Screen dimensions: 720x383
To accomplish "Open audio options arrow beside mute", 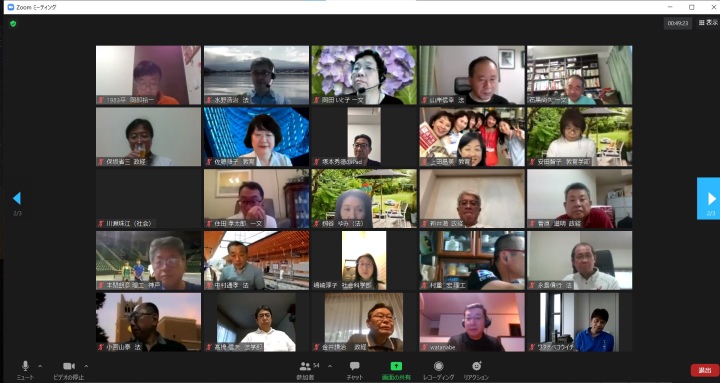I will click(x=40, y=366).
